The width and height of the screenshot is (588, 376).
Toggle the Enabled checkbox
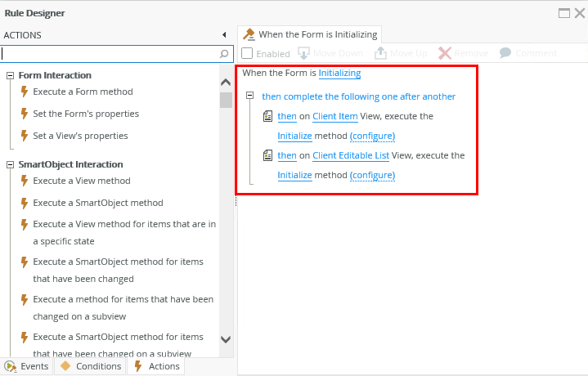pyautogui.click(x=247, y=53)
